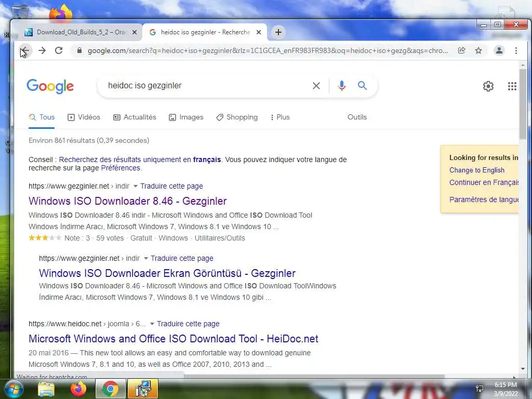Viewport: 532px width, 399px height.
Task: Close the Download_Old_Builds_5_2 tab
Action: [x=135, y=32]
